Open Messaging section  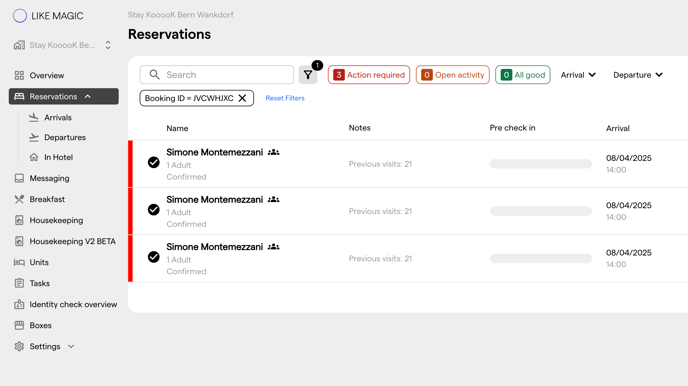point(49,178)
